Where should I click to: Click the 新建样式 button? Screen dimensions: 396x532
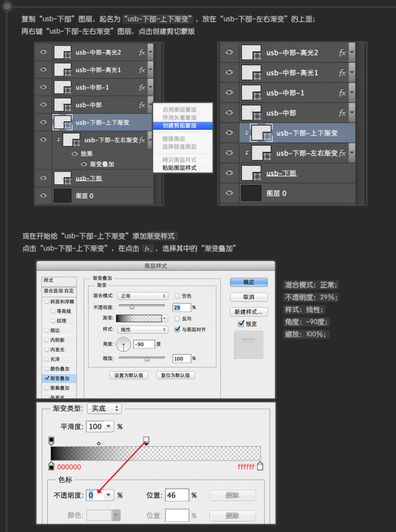pos(248,312)
